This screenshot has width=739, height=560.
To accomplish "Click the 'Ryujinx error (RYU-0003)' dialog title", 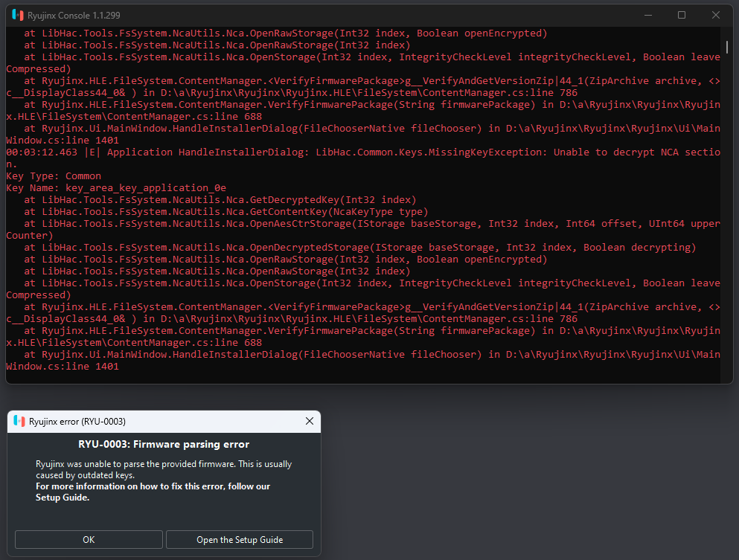I will [77, 422].
